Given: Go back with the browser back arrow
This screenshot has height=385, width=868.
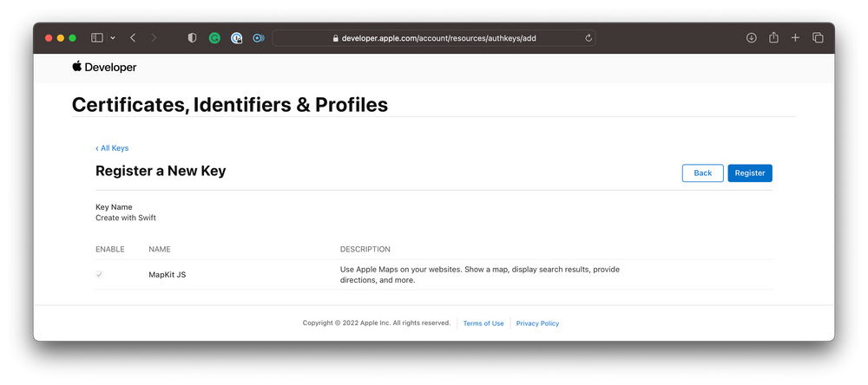Looking at the screenshot, I should pos(133,38).
